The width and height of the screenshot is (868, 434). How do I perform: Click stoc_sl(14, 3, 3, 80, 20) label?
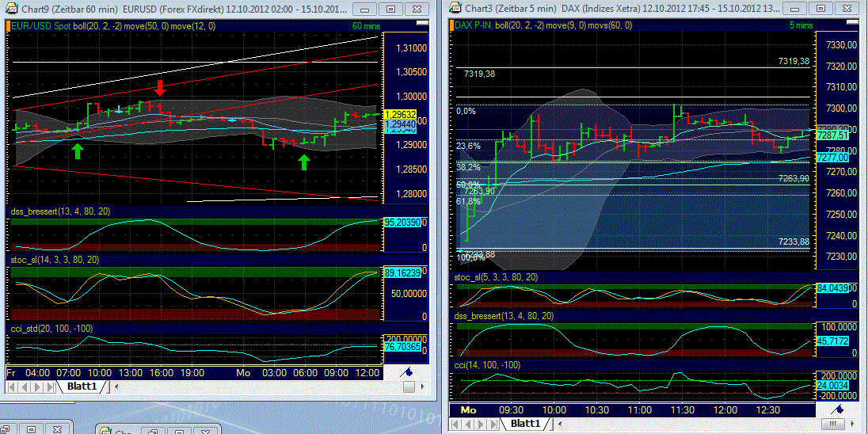pos(56,259)
